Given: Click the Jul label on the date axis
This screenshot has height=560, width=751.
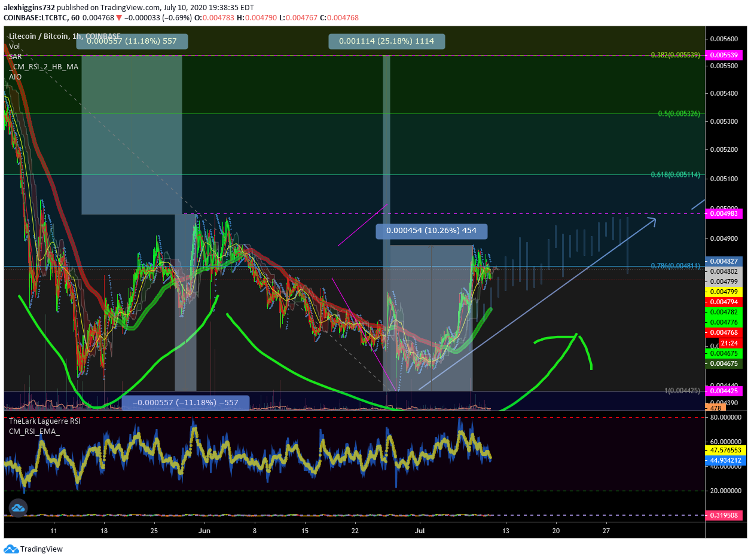Looking at the screenshot, I should 420,530.
